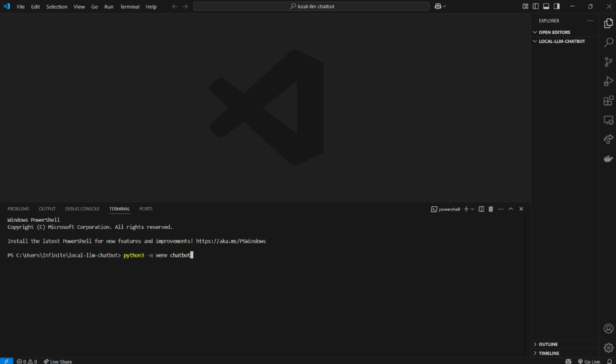Open the https://aka.ms/PSWindows link in terminal
616x364 pixels.
tap(231, 241)
